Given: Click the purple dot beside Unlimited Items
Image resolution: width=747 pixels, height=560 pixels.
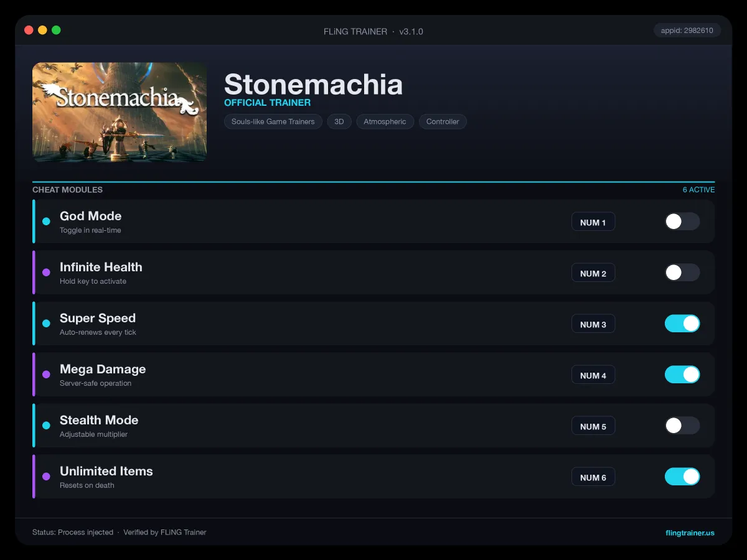Looking at the screenshot, I should tap(46, 477).
